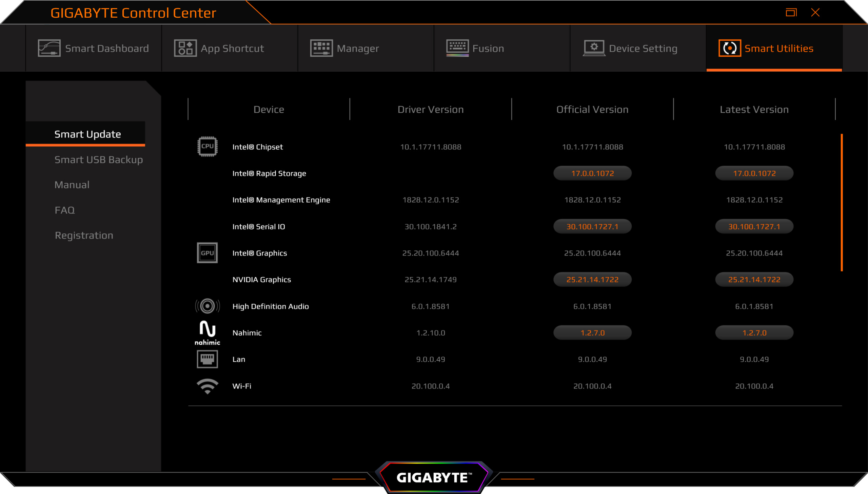Click the Wi-Fi signal icon
This screenshot has width=868, height=494.
tap(207, 386)
